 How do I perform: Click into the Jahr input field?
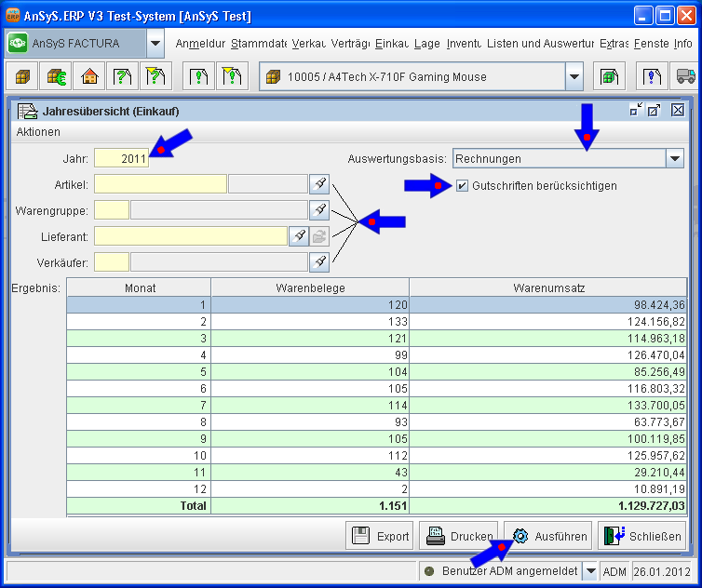coord(121,159)
